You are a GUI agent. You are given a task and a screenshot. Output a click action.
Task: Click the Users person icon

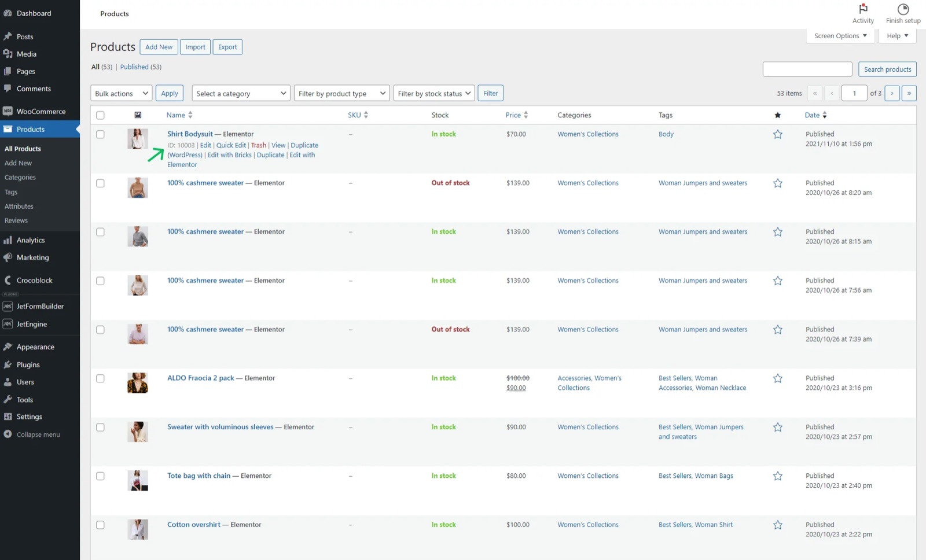tap(8, 382)
